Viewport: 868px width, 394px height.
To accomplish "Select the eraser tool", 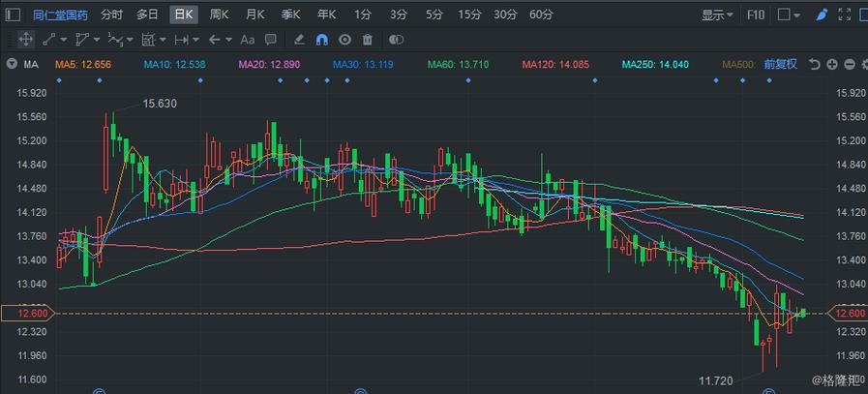I will [x=298, y=40].
